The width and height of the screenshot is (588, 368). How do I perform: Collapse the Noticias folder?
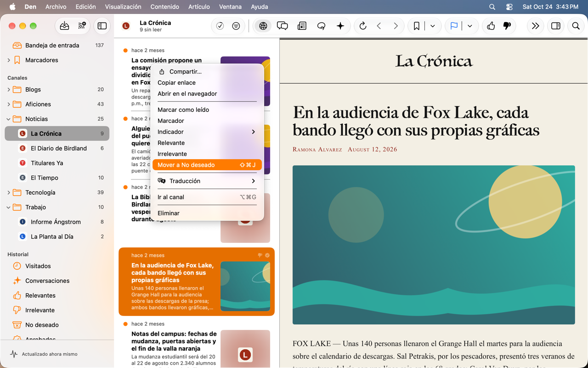pyautogui.click(x=9, y=119)
